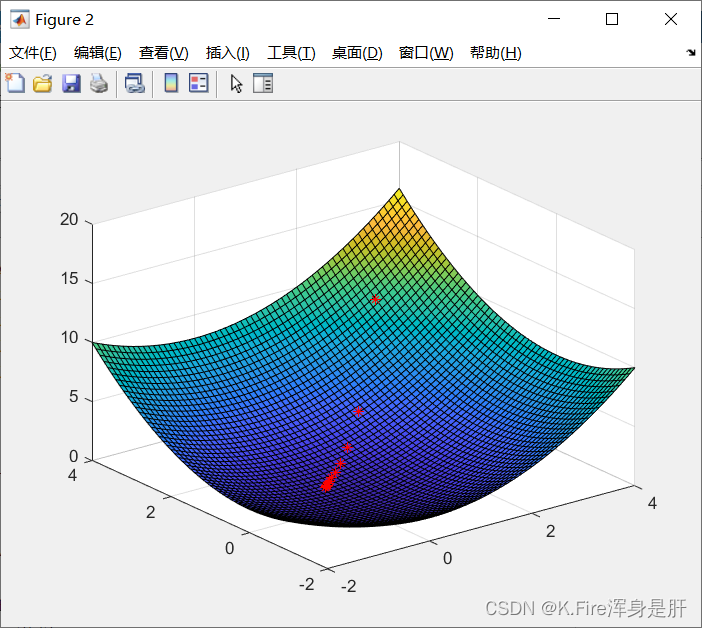Open the Property Inspector icon

click(263, 83)
